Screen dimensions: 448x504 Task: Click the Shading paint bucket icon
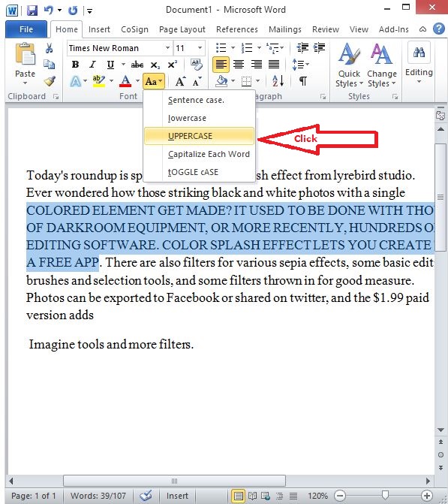tap(221, 81)
